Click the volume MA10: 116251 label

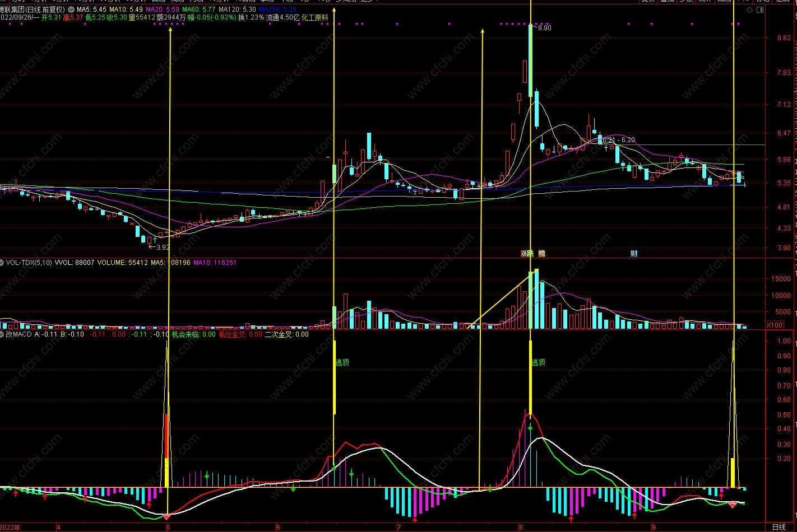click(215, 262)
